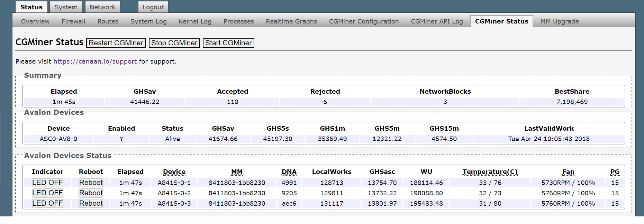Viewport: 644px width, 224px height.
Task: Open the MM Upgrade sub-tab
Action: (560, 21)
